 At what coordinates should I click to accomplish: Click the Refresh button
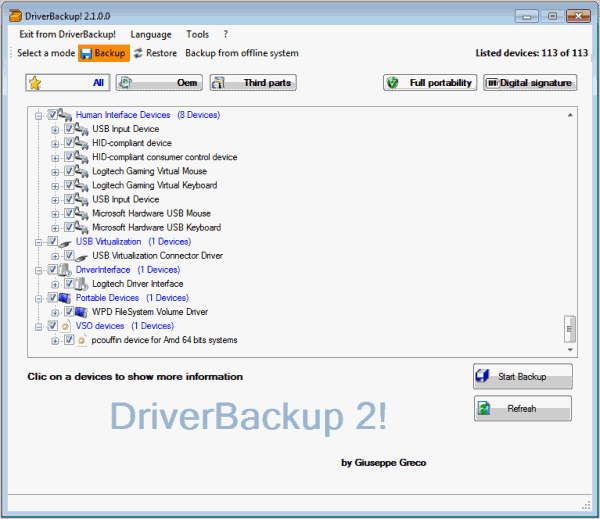[x=523, y=408]
